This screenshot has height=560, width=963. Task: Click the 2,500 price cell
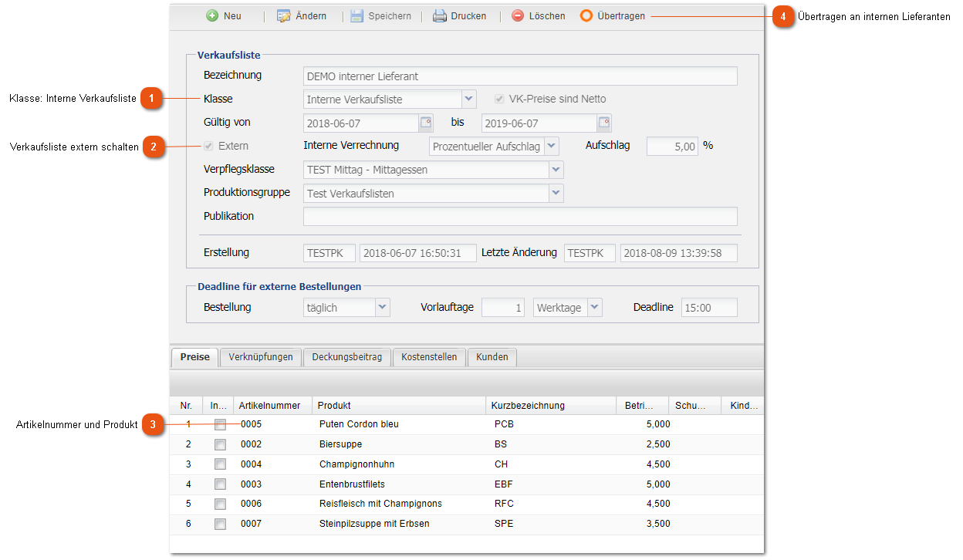(x=657, y=444)
